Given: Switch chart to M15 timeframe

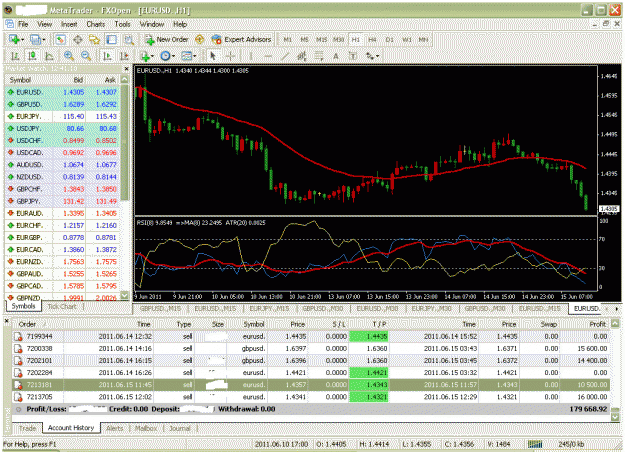Looking at the screenshot, I should tap(321, 39).
